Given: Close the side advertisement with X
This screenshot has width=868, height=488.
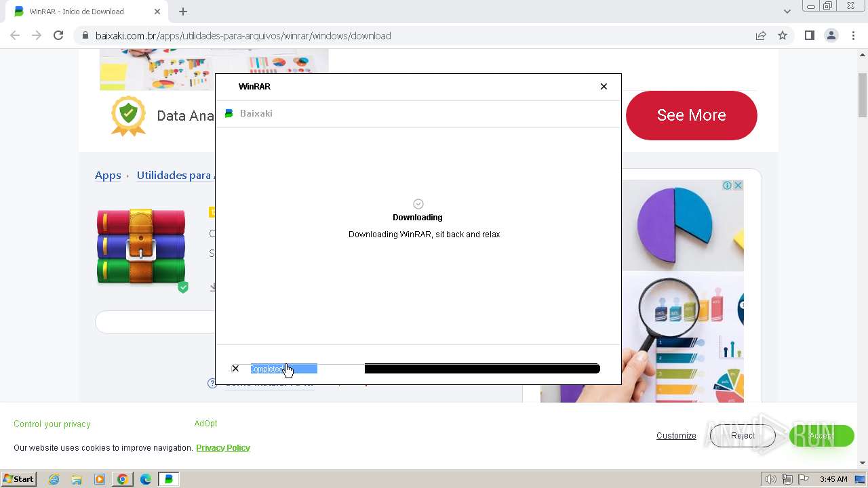Looking at the screenshot, I should tap(738, 185).
